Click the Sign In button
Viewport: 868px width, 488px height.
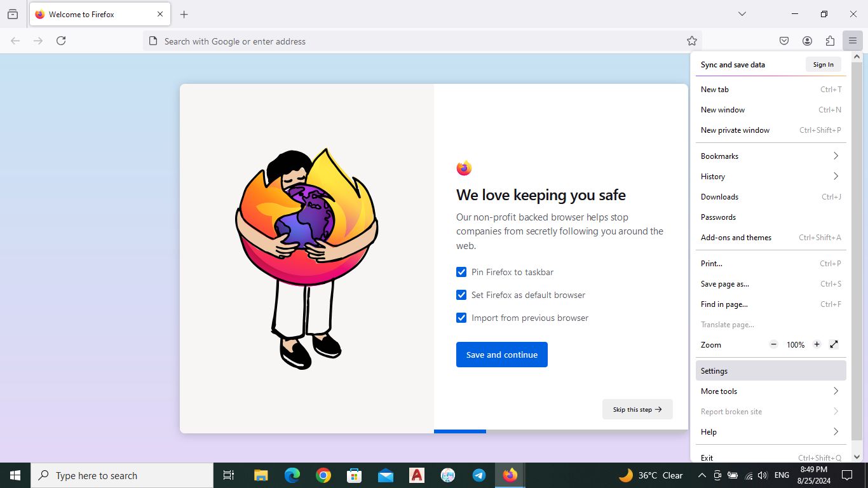[x=823, y=64]
